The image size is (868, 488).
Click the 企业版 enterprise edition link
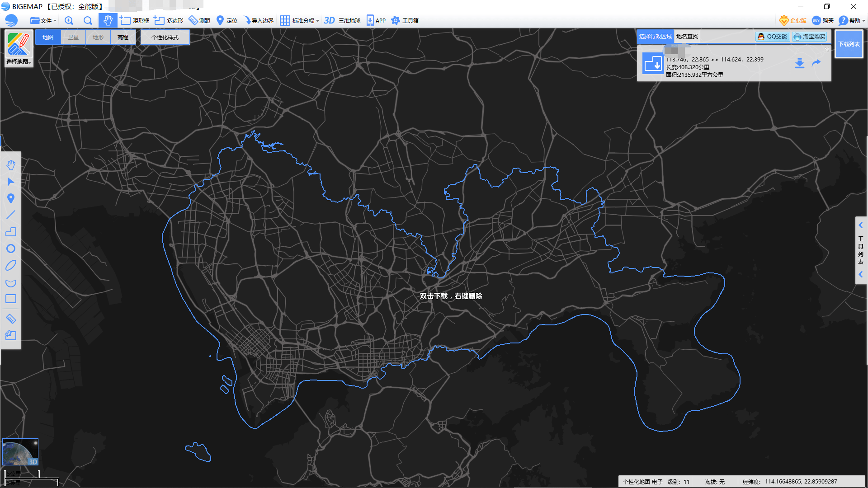793,20
